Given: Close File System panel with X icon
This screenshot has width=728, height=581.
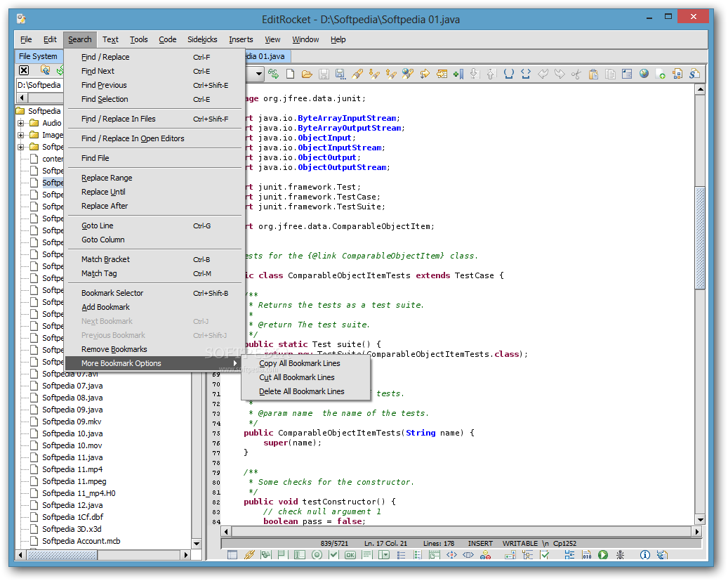Looking at the screenshot, I should pos(24,70).
